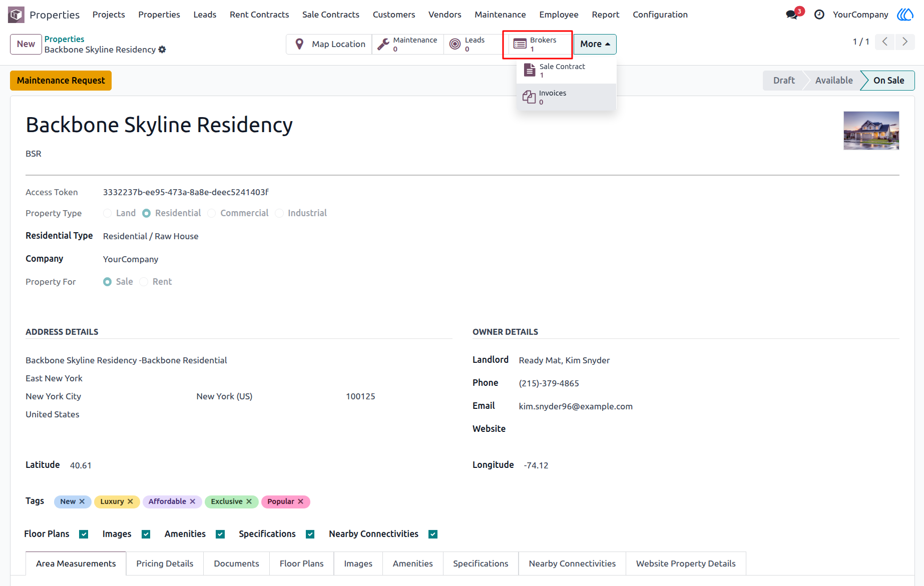
Task: Open the activities clock icon
Action: click(819, 15)
